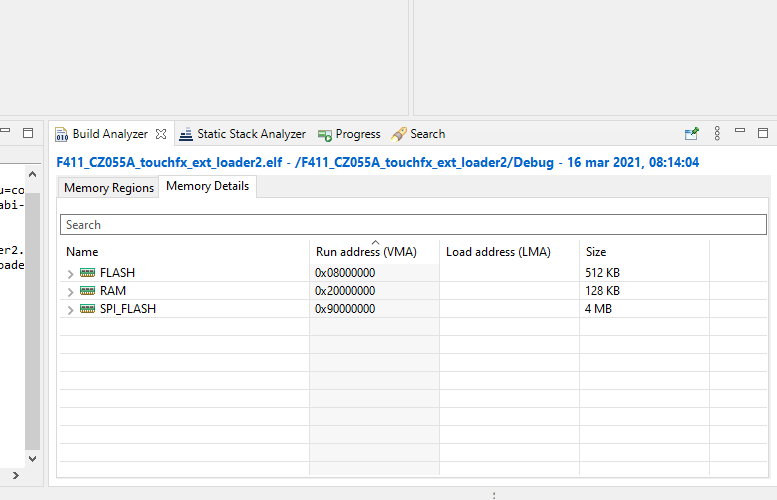The width and height of the screenshot is (777, 500).
Task: Click the Search flashlight icon
Action: click(398, 134)
